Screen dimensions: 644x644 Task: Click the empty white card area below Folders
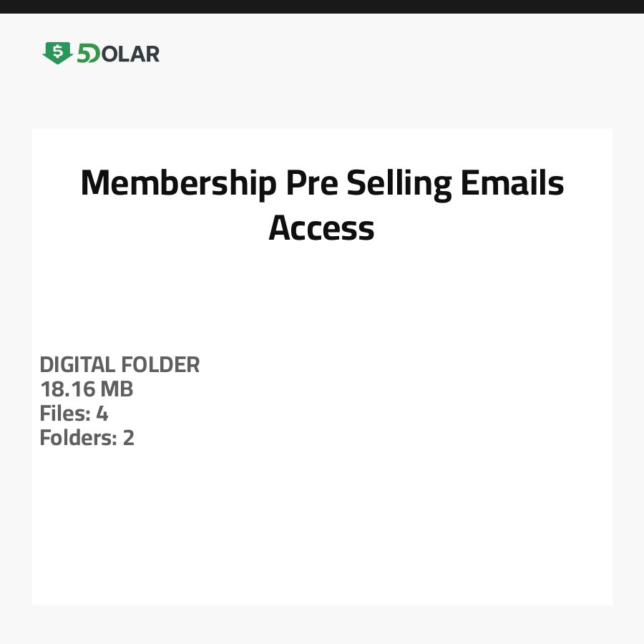point(322,530)
